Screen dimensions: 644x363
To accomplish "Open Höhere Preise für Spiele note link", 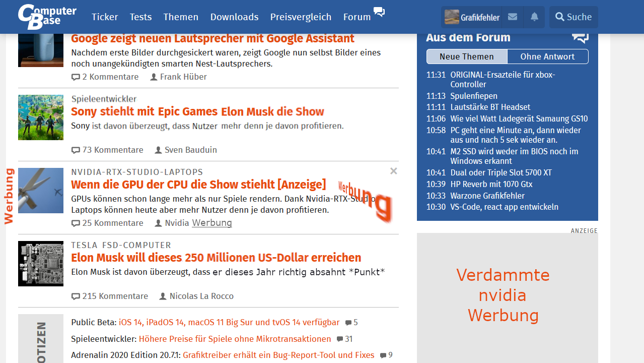I will pyautogui.click(x=235, y=339).
